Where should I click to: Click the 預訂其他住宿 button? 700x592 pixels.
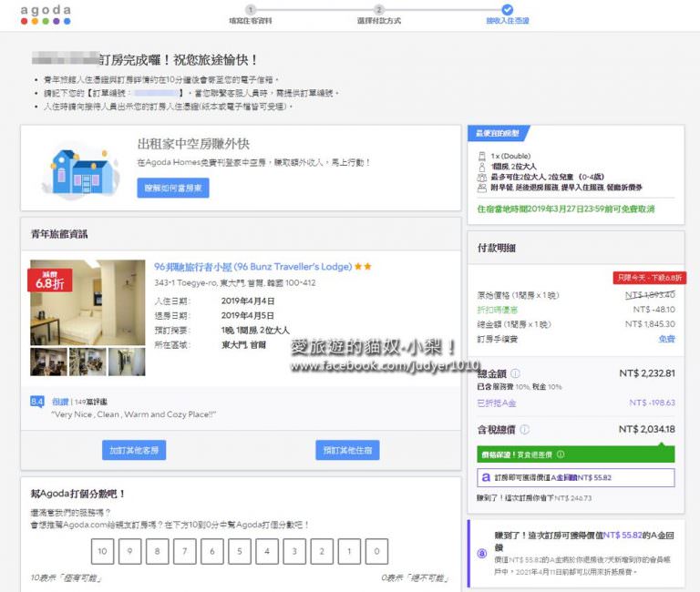(347, 450)
